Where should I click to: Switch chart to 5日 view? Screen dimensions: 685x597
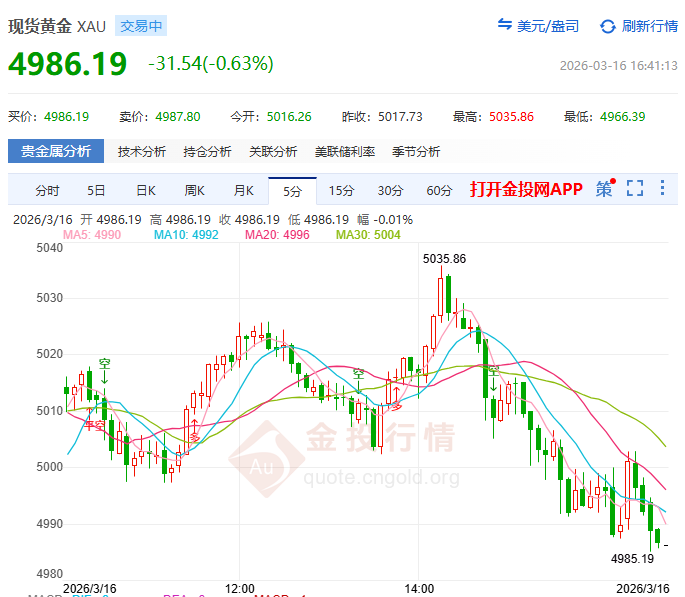pos(96,191)
